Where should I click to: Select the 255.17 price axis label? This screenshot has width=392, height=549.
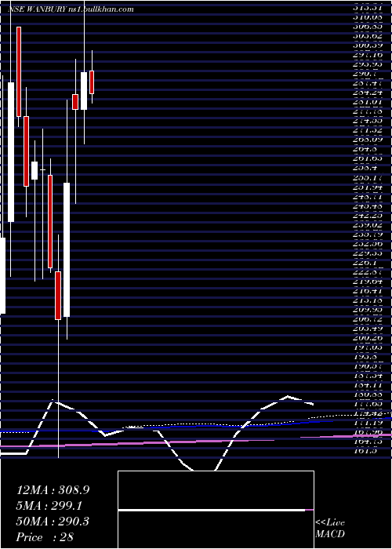click(368, 177)
